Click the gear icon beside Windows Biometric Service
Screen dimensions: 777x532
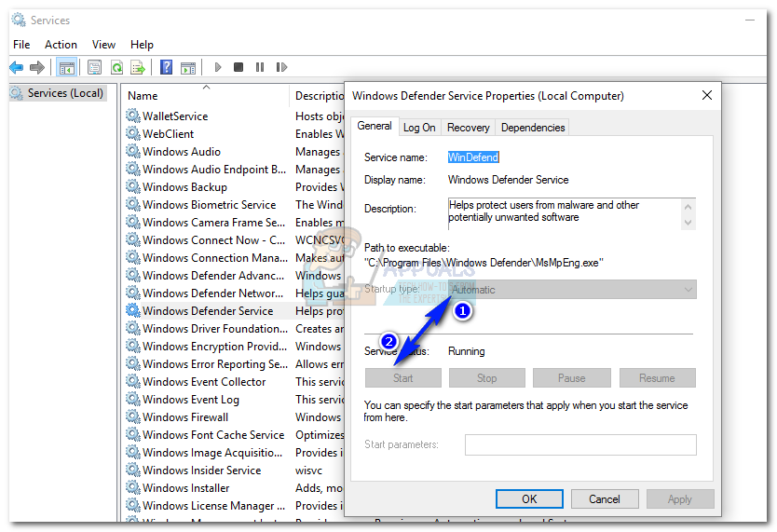tap(133, 205)
